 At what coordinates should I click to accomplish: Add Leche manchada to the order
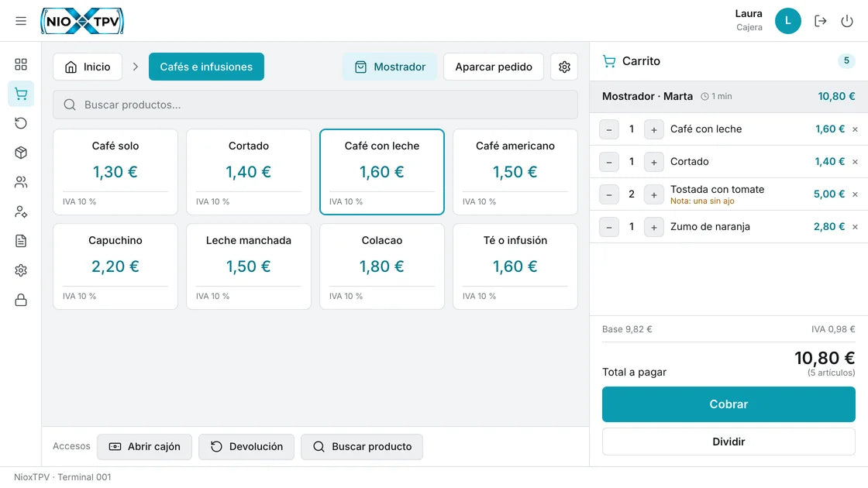pyautogui.click(x=249, y=266)
